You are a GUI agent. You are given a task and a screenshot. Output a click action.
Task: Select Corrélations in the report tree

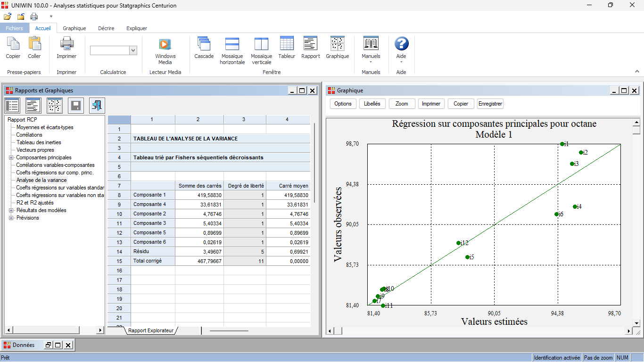(29, 135)
